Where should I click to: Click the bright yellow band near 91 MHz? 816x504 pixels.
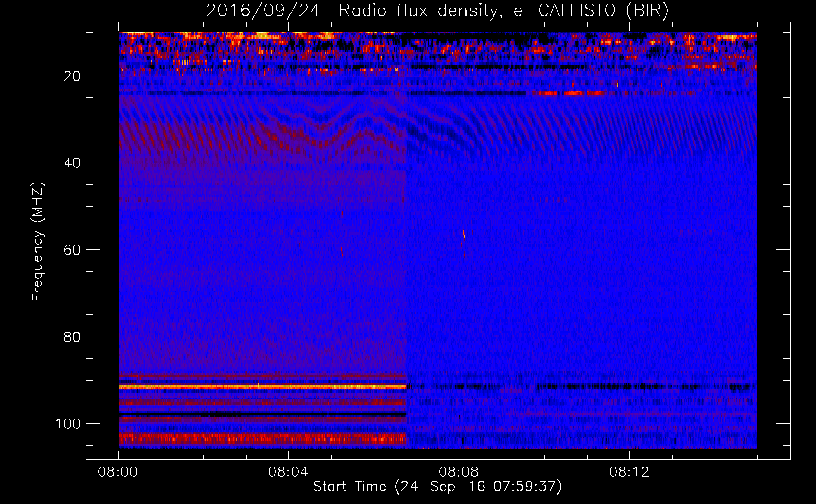pyautogui.click(x=262, y=387)
